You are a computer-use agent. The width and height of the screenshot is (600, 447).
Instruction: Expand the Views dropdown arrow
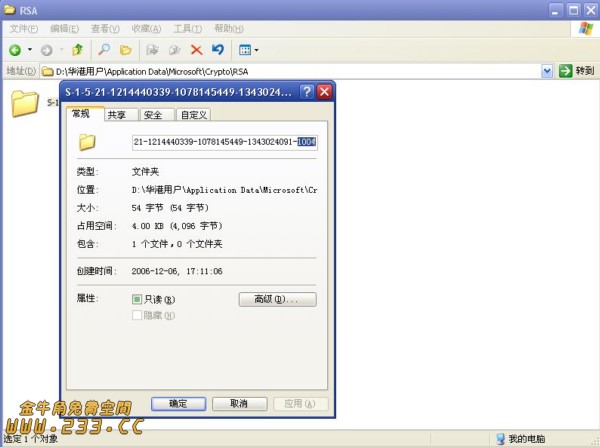pyautogui.click(x=256, y=50)
